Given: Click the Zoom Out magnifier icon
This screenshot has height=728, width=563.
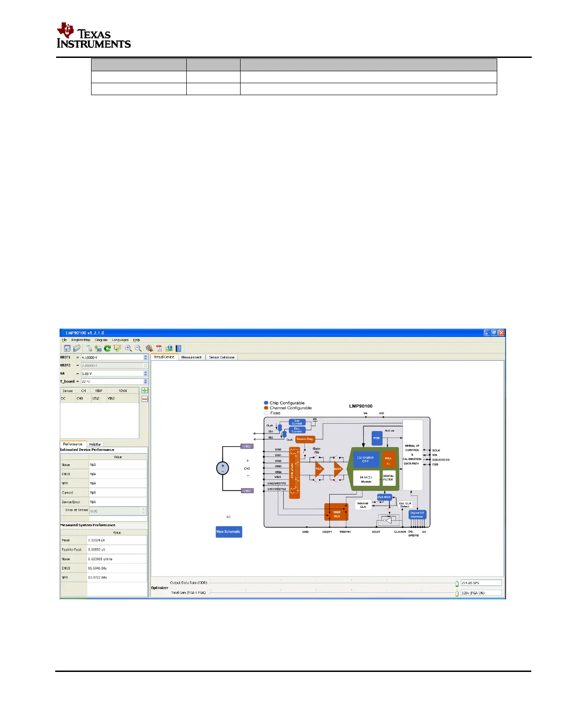Looking at the screenshot, I should (138, 348).
